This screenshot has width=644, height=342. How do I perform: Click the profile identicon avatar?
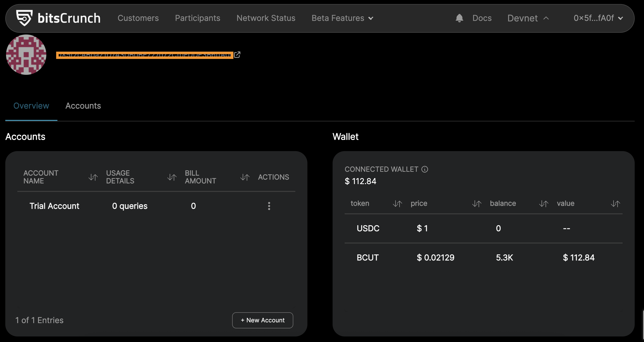point(26,55)
